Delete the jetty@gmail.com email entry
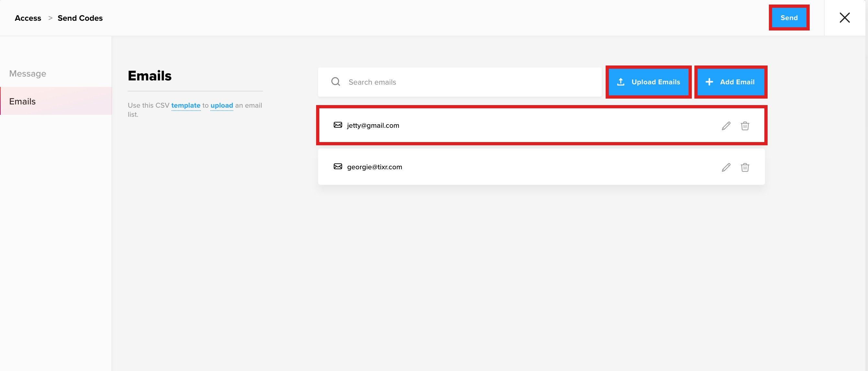Screen dimensions: 868x371 745,126
